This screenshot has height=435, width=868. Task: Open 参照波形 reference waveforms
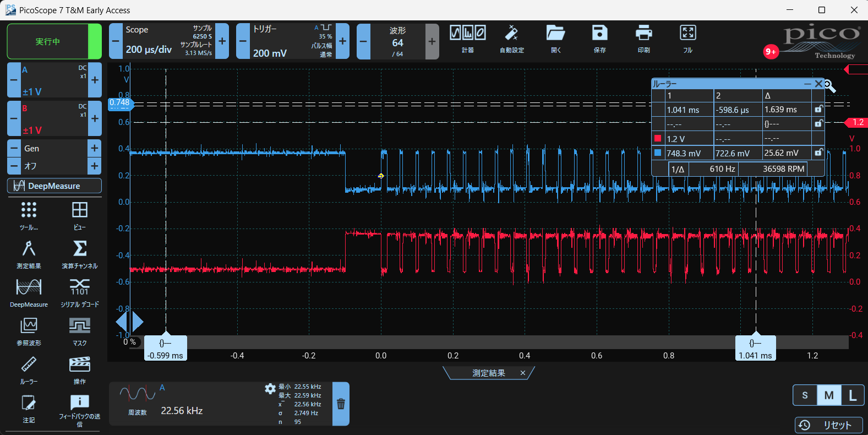pos(29,331)
